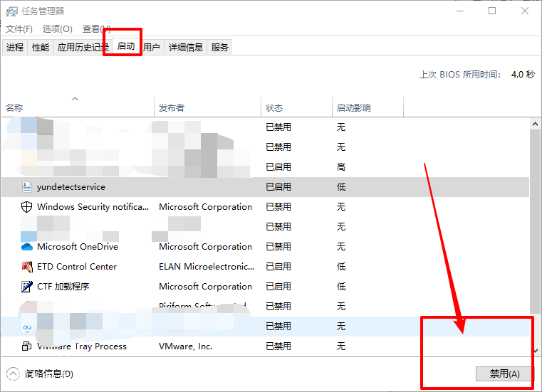Click the 4.0 秒 BIOS time value
542x392 pixels.
(x=523, y=75)
